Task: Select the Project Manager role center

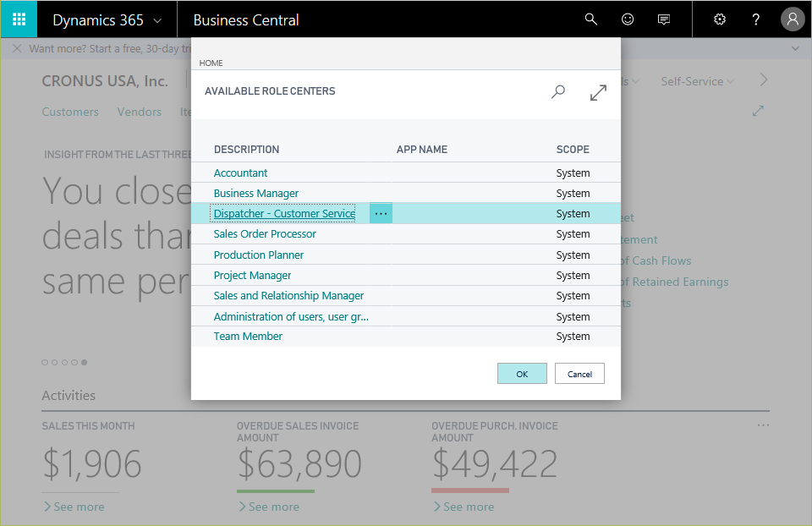Action: pyautogui.click(x=252, y=276)
